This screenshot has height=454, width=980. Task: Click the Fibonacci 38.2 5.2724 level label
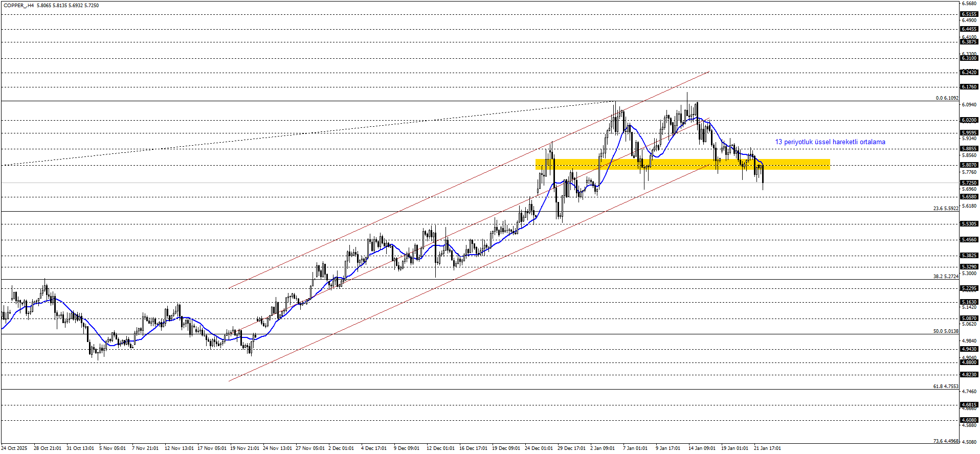[945, 277]
